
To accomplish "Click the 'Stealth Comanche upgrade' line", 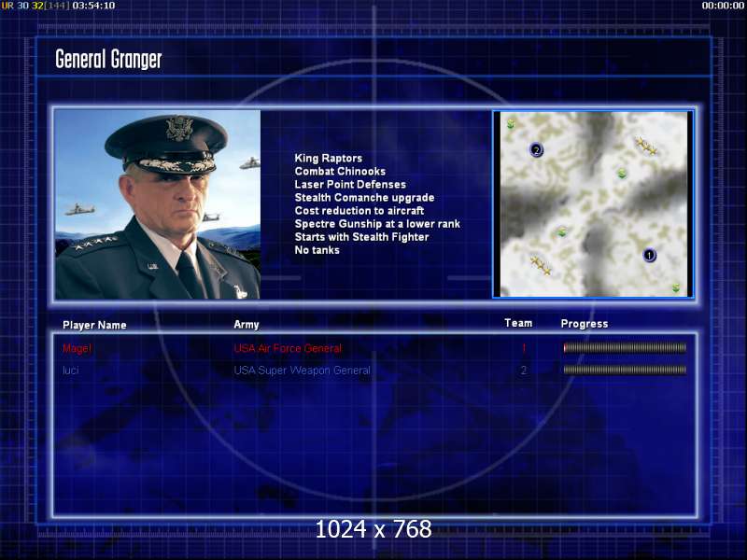I will (x=364, y=198).
